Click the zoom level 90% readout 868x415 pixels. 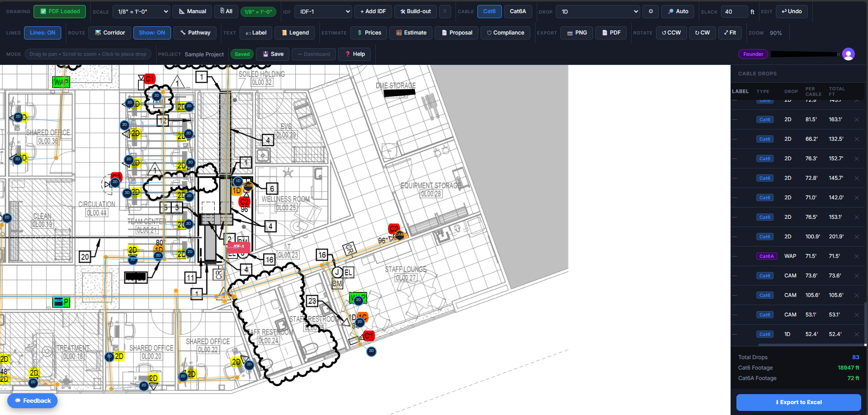(775, 33)
